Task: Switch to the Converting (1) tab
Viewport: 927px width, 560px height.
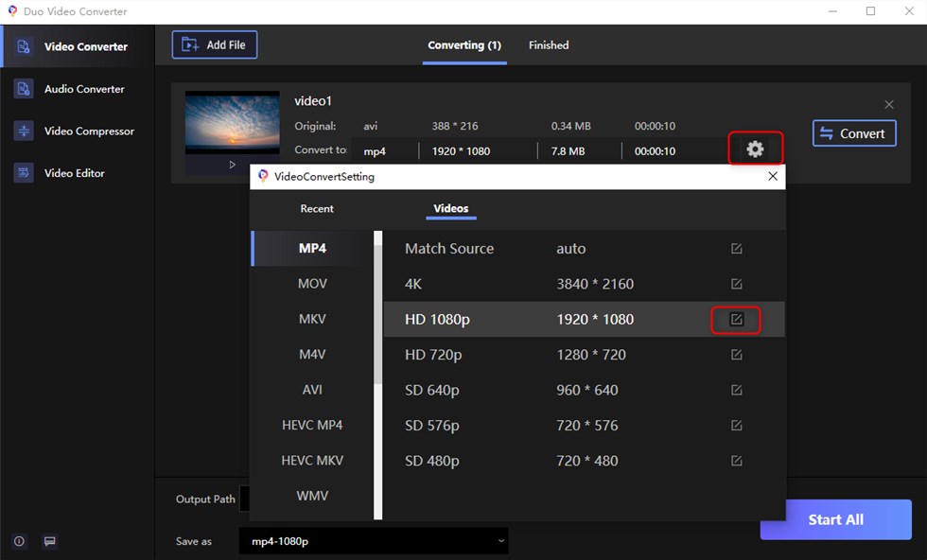Action: click(x=464, y=45)
